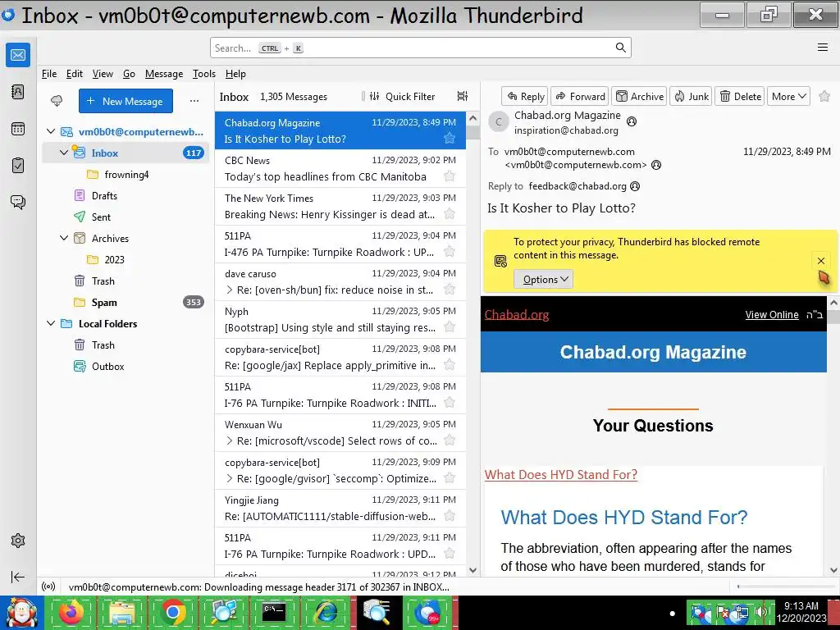The image size is (840, 630).
Task: Open folder pane options ellipsis
Action: pyautogui.click(x=194, y=101)
